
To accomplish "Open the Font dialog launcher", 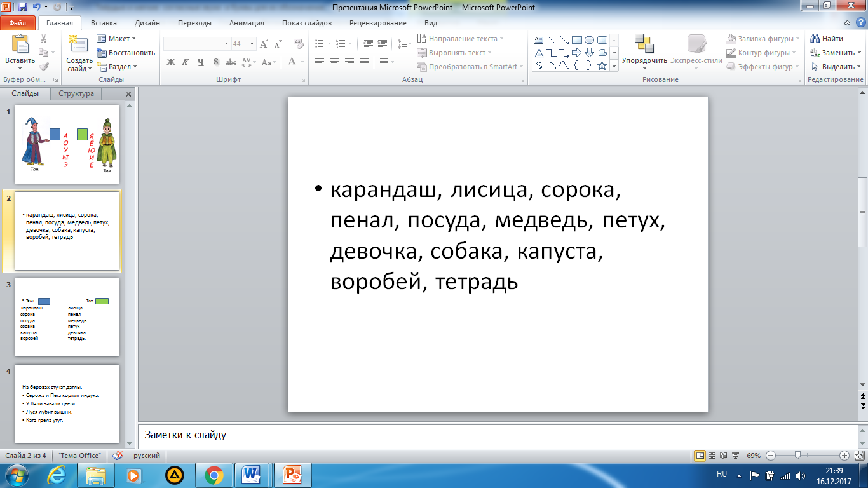I will [x=302, y=80].
